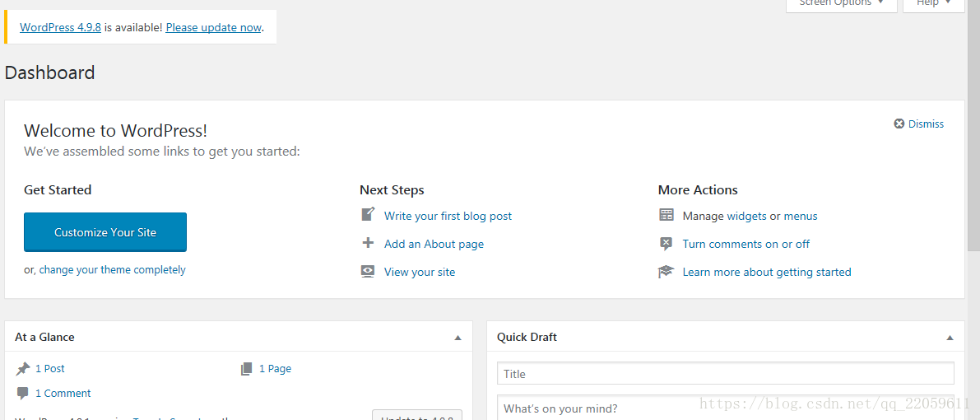Open Write your first blog post link
This screenshot has width=980, height=420.
click(448, 216)
